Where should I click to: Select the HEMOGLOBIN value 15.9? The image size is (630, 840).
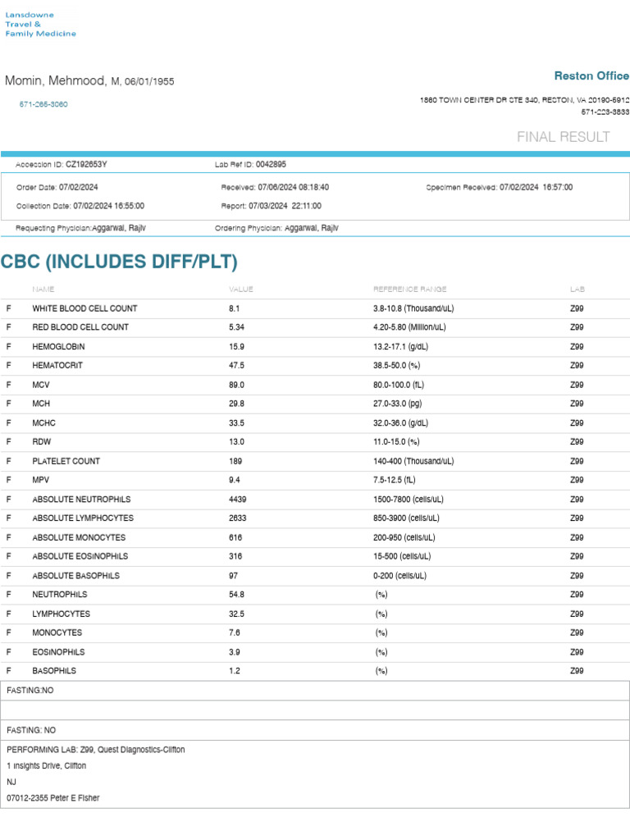[x=237, y=347]
